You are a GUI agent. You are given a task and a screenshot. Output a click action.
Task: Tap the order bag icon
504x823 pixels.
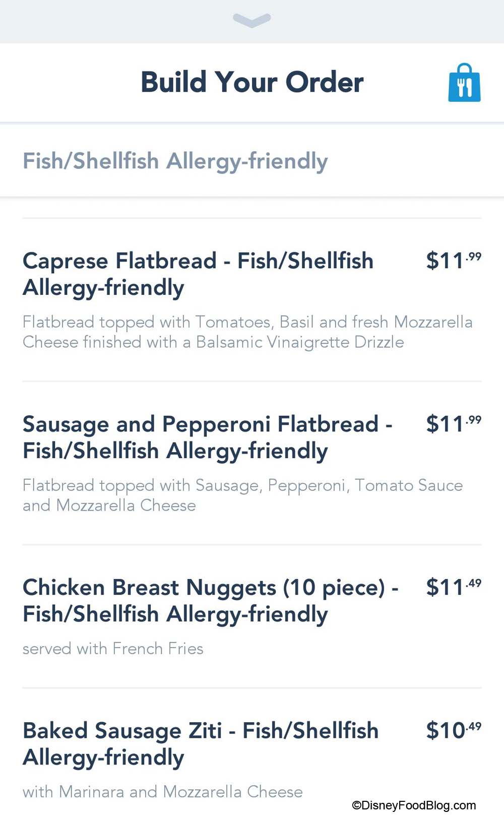coord(464,83)
